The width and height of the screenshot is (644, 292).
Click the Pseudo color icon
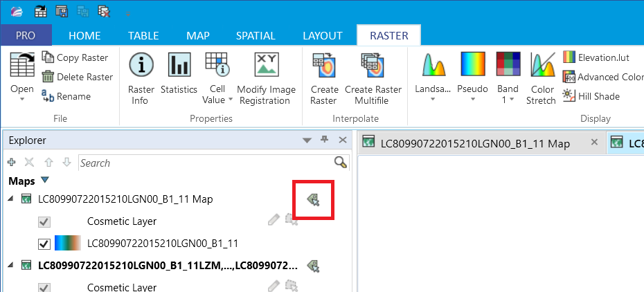473,64
